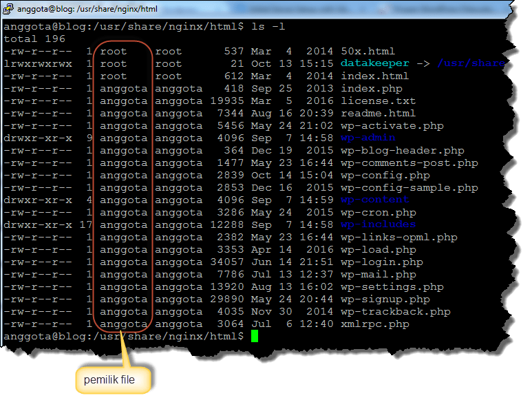
Task: Select the file name 50x.html
Action: [x=368, y=51]
